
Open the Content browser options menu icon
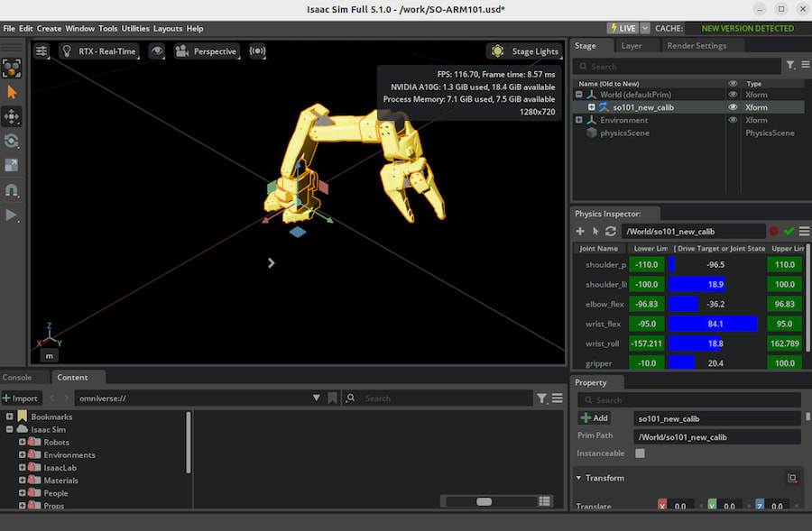pyautogui.click(x=558, y=398)
